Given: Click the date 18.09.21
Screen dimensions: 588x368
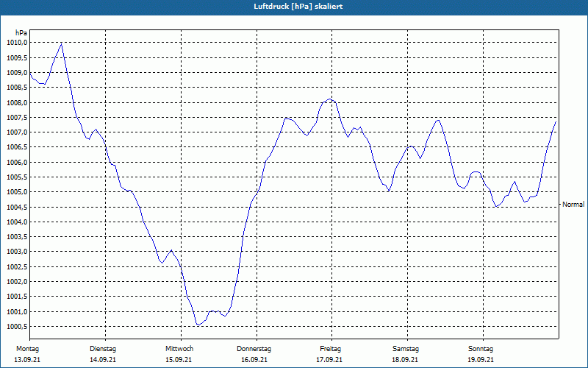Looking at the screenshot, I should tap(405, 360).
